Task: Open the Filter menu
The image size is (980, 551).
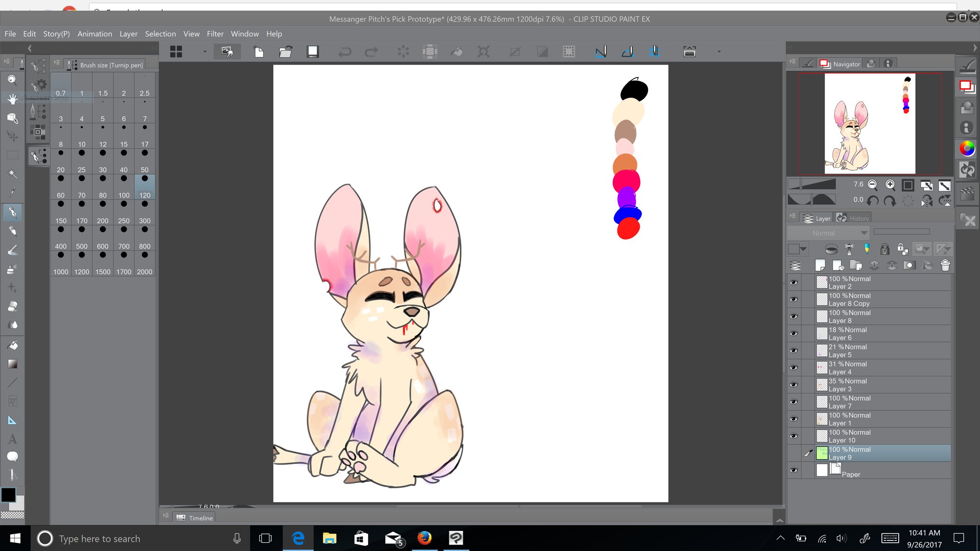Action: point(215,34)
